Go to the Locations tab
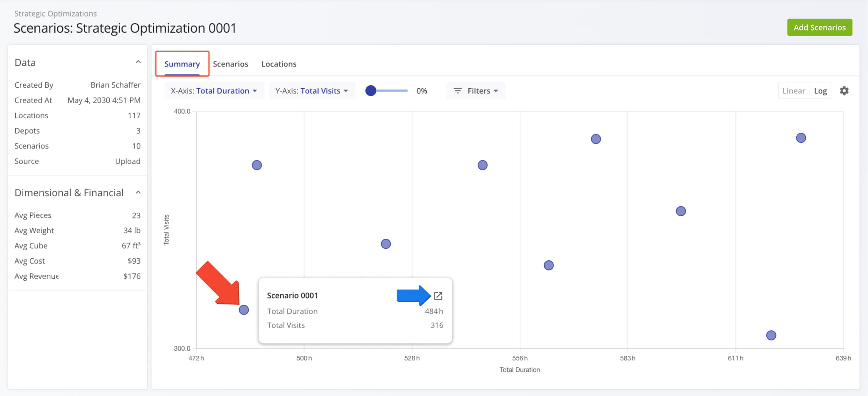868x396 pixels. pos(278,64)
